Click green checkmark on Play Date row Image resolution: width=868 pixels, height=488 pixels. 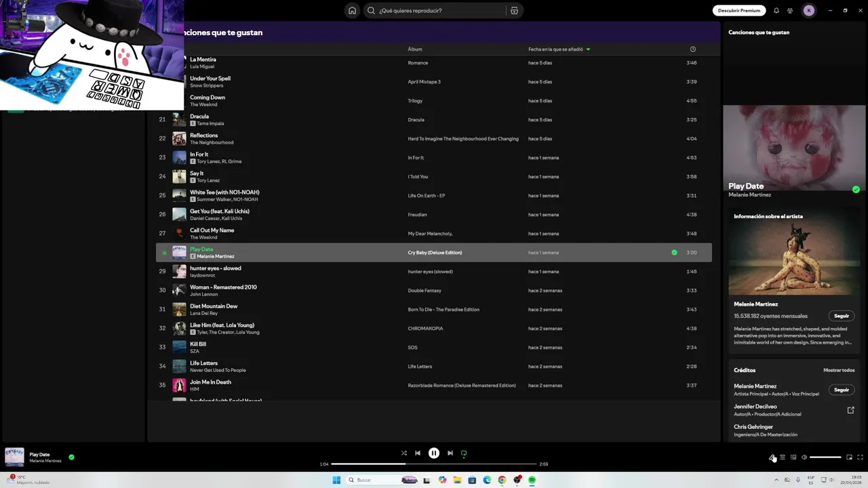(x=674, y=252)
